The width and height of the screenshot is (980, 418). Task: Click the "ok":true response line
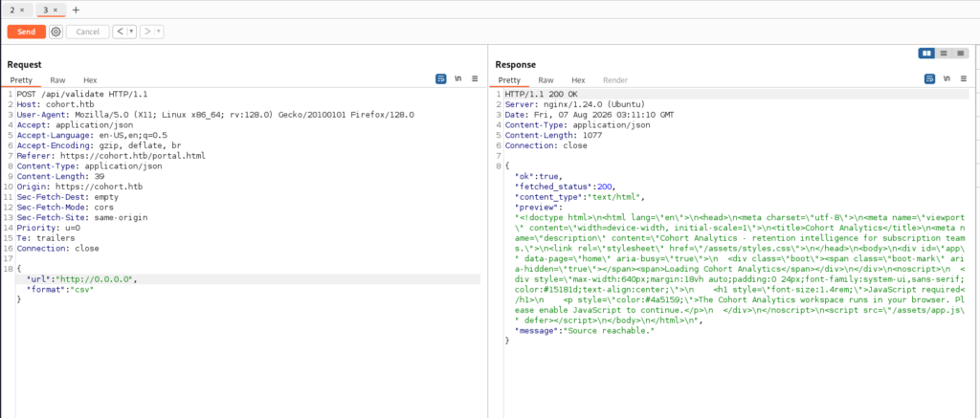[538, 176]
